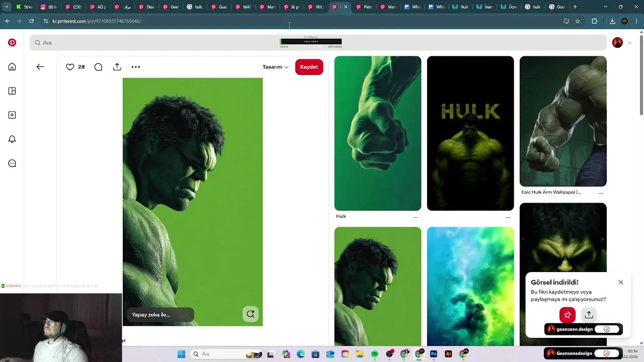Viewport: 644px width, 362px height.
Task: Like the pin with the heart icon
Action: [x=70, y=67]
